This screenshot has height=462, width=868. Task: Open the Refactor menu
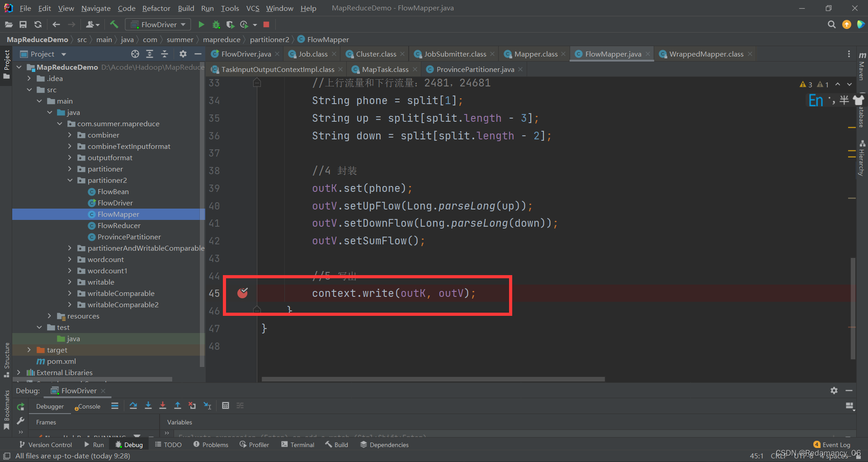(x=156, y=8)
